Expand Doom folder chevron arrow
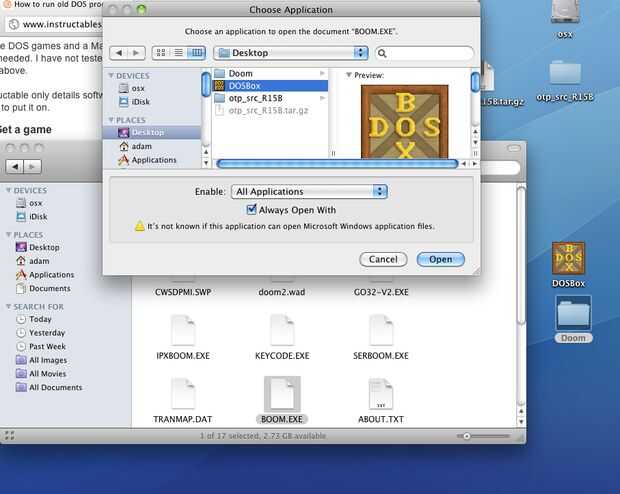 click(323, 74)
